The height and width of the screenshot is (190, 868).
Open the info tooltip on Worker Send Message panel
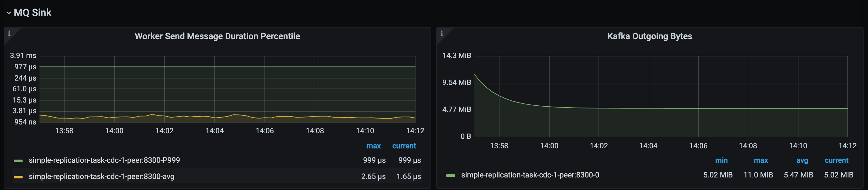pos(9,34)
